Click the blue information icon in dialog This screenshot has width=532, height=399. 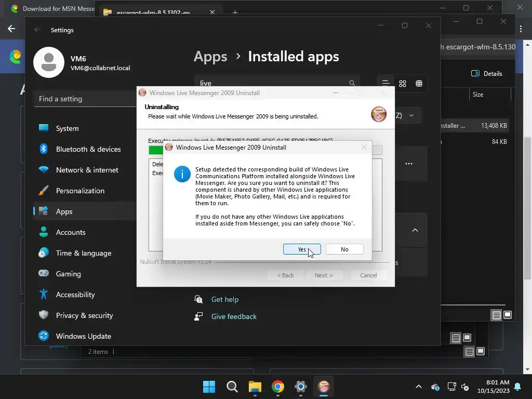pos(182,174)
